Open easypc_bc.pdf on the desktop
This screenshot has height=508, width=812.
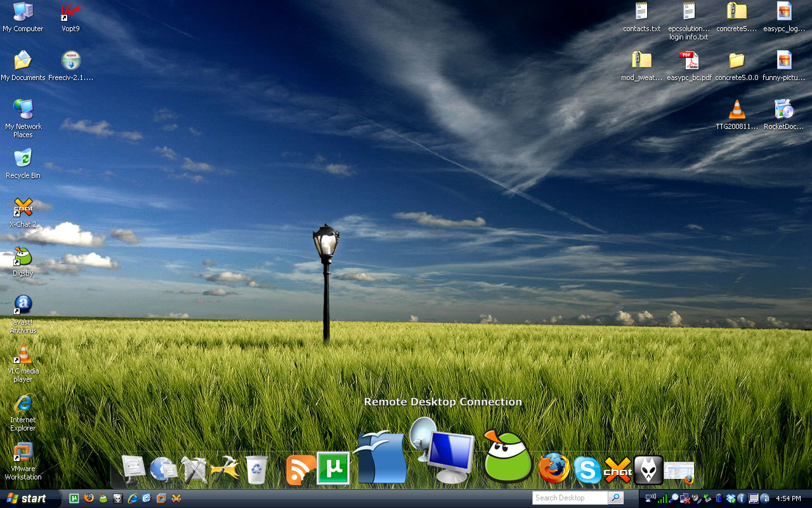(688, 60)
